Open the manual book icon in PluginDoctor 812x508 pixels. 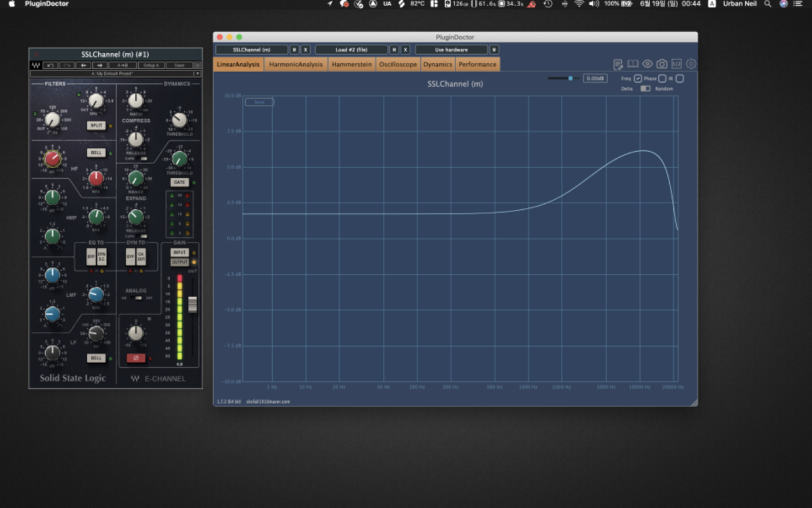[x=633, y=64]
